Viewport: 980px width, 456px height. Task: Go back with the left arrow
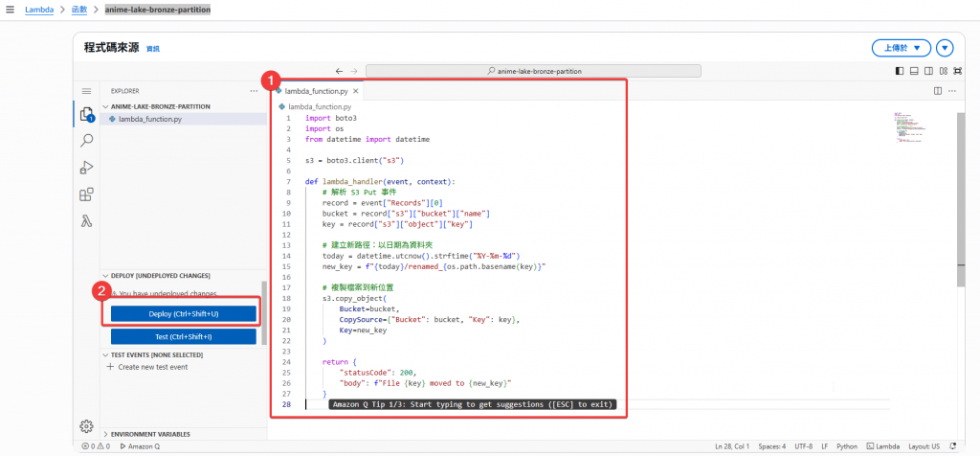(339, 71)
